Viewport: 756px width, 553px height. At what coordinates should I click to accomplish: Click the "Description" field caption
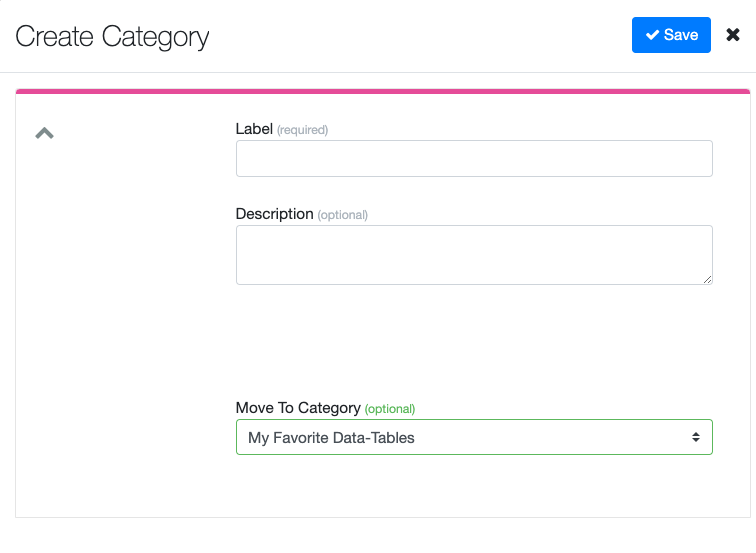click(274, 214)
